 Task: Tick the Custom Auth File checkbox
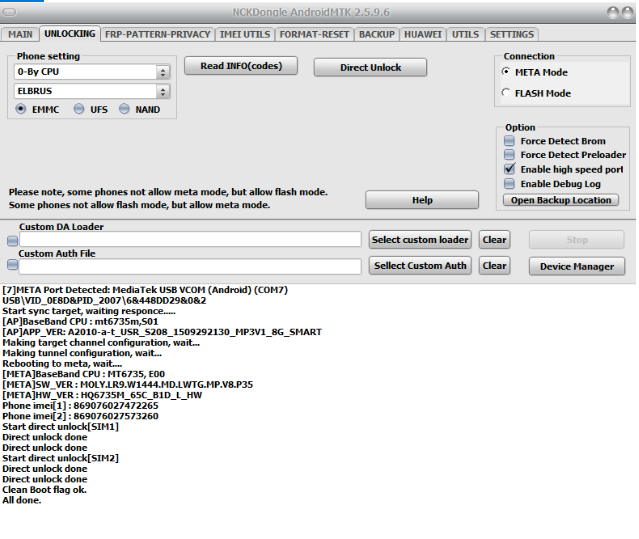13,265
